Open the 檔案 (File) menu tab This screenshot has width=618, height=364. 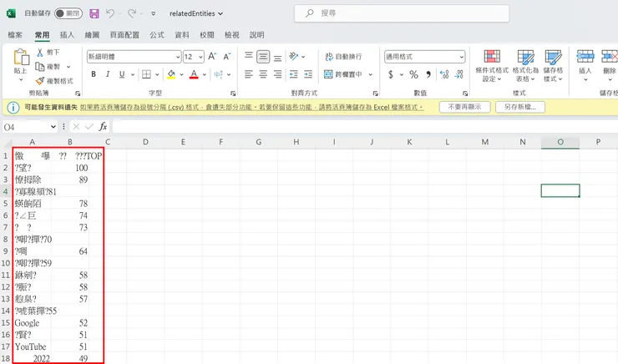point(15,35)
